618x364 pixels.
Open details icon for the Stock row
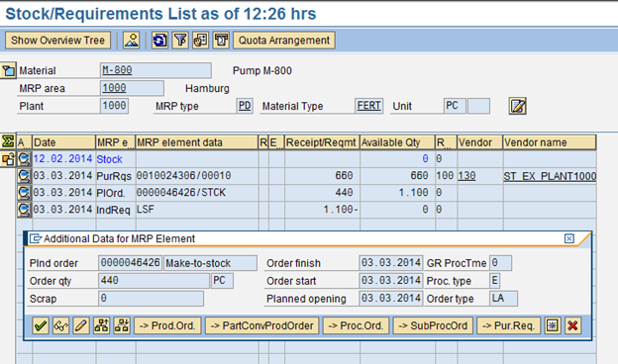[24, 159]
